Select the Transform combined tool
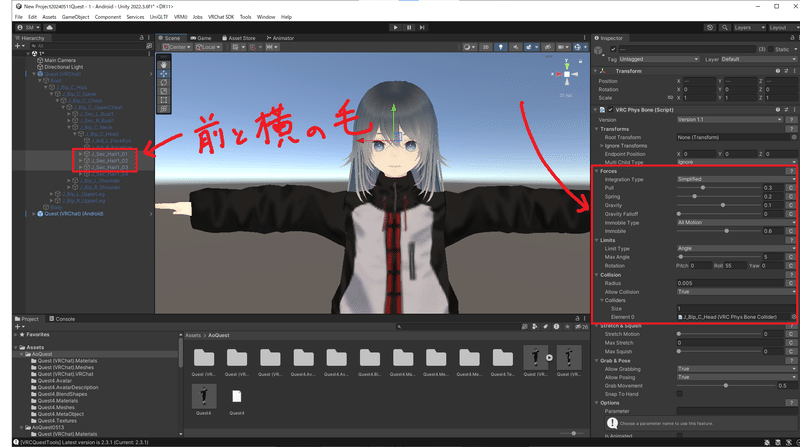This screenshot has width=800, height=447. pos(163,108)
